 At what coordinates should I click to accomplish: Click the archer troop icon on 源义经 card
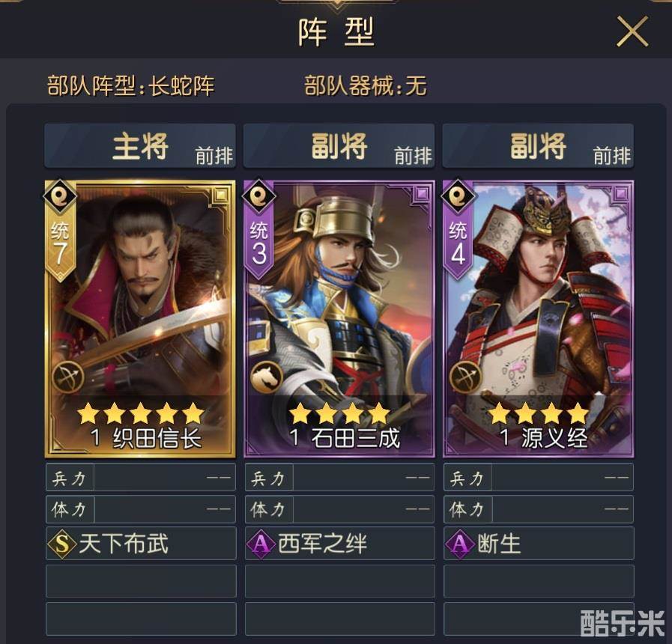(465, 377)
